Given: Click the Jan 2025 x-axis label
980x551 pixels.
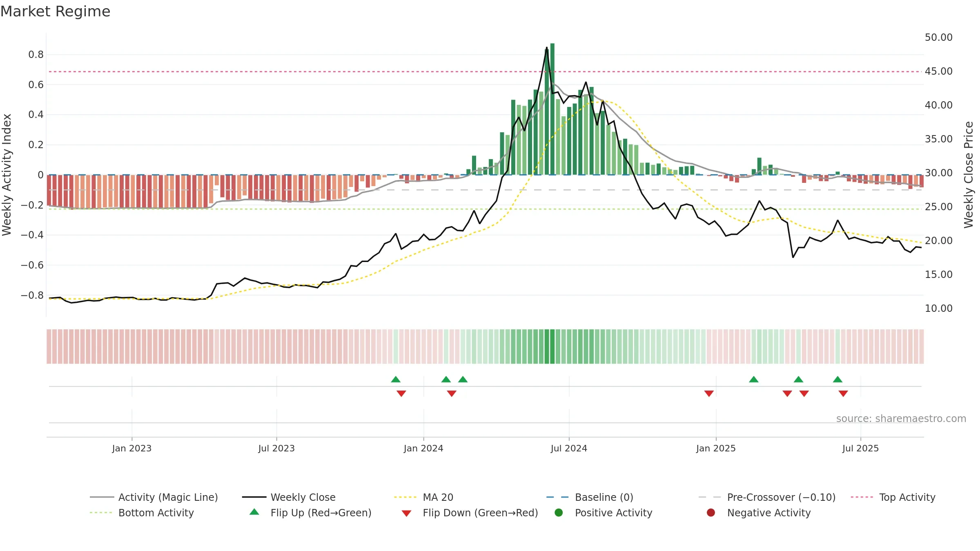Looking at the screenshot, I should click(716, 448).
